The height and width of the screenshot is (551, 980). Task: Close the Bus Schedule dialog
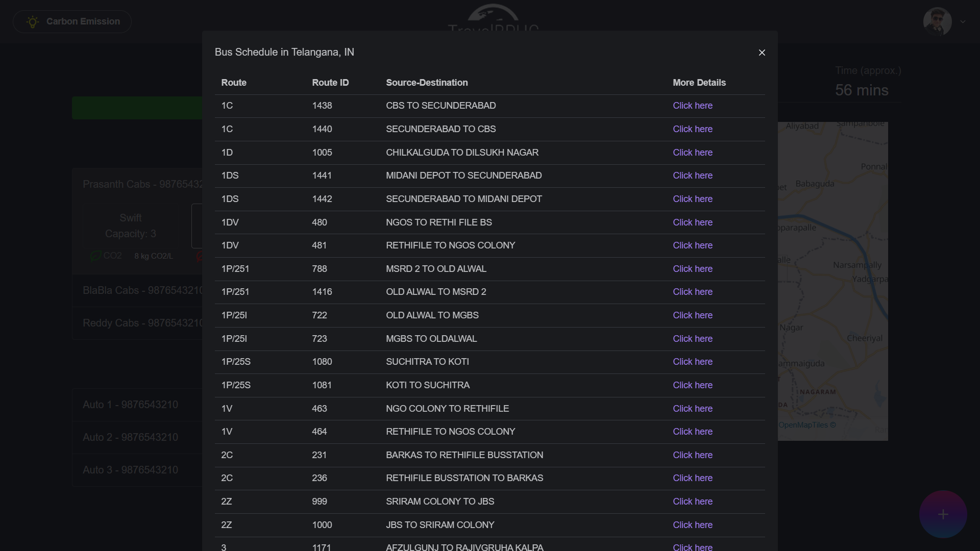click(x=762, y=53)
